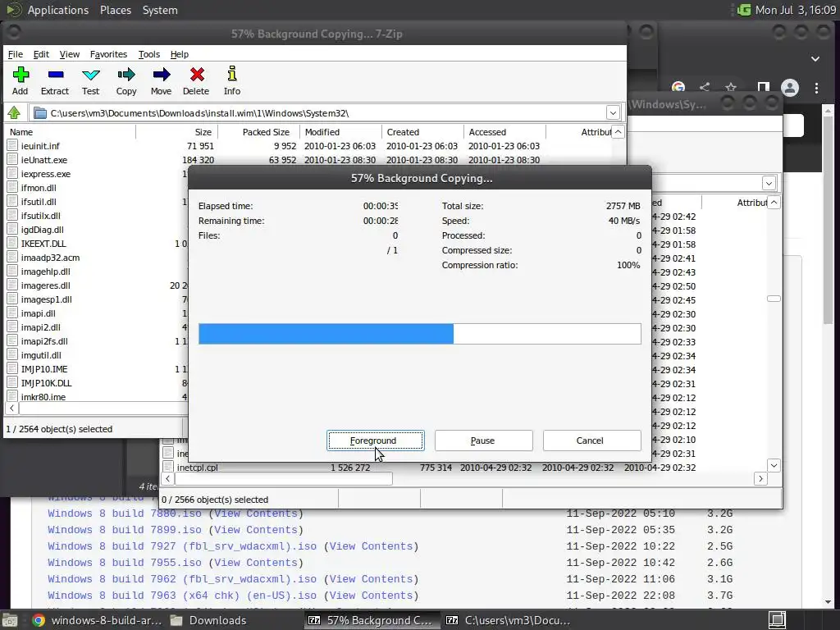The width and height of the screenshot is (840, 630).
Task: View Contents of build 7927 fbl_srv_wdacxml
Action: coord(371,546)
